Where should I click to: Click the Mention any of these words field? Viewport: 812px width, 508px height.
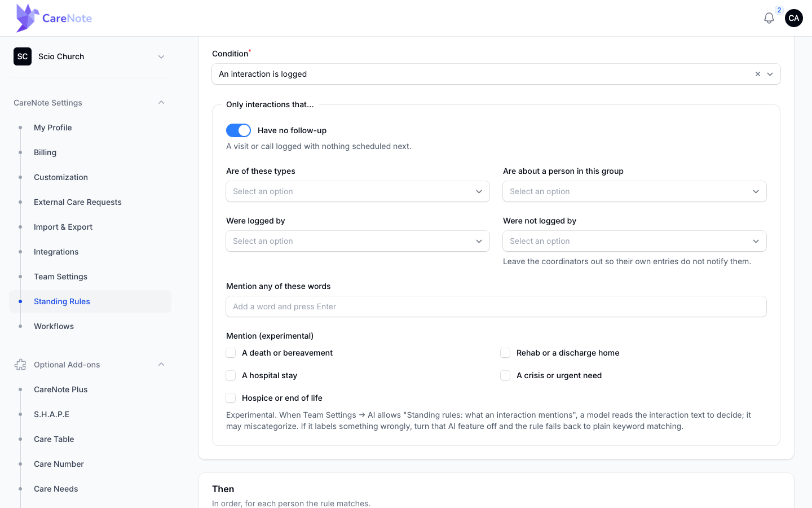tap(496, 306)
